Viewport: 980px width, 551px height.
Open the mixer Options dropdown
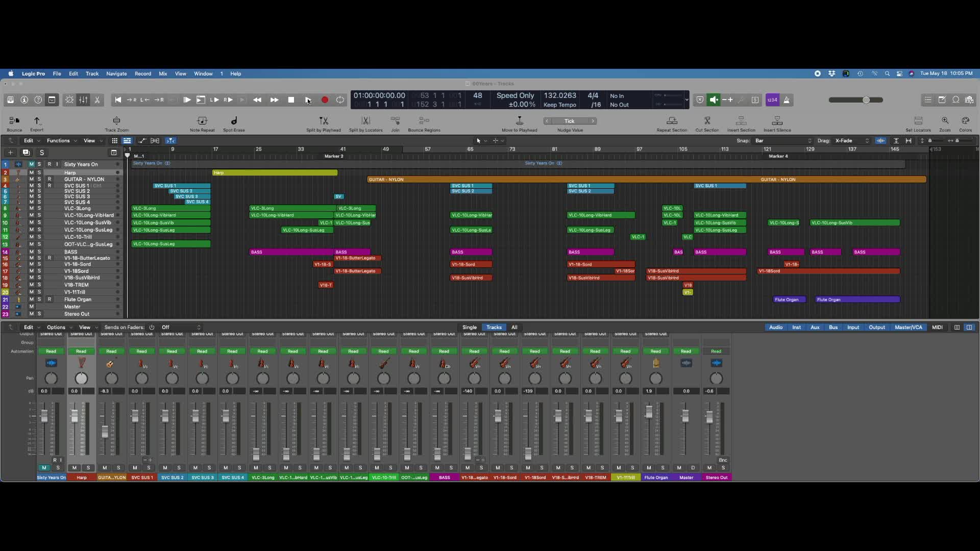pyautogui.click(x=59, y=328)
